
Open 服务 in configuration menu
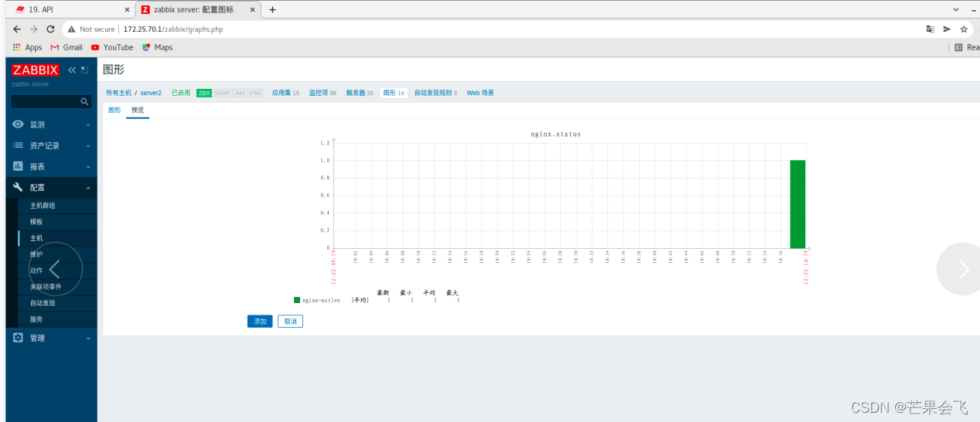[36, 319]
